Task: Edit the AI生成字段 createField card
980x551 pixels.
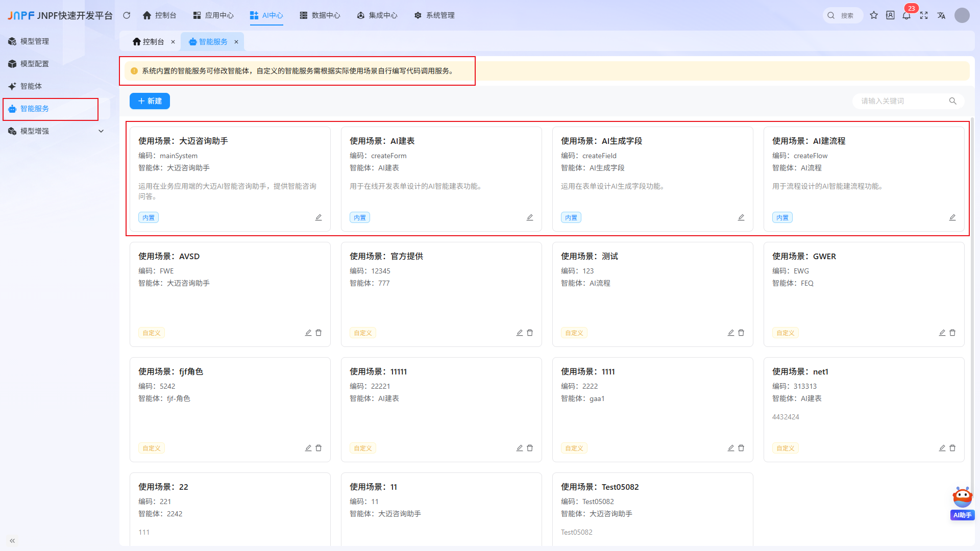Action: coord(741,217)
